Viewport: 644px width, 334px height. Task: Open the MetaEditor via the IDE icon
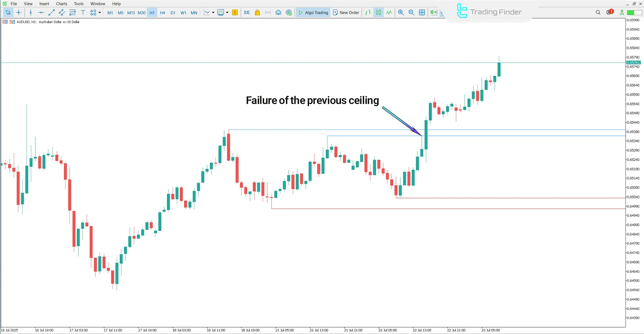[x=247, y=12]
